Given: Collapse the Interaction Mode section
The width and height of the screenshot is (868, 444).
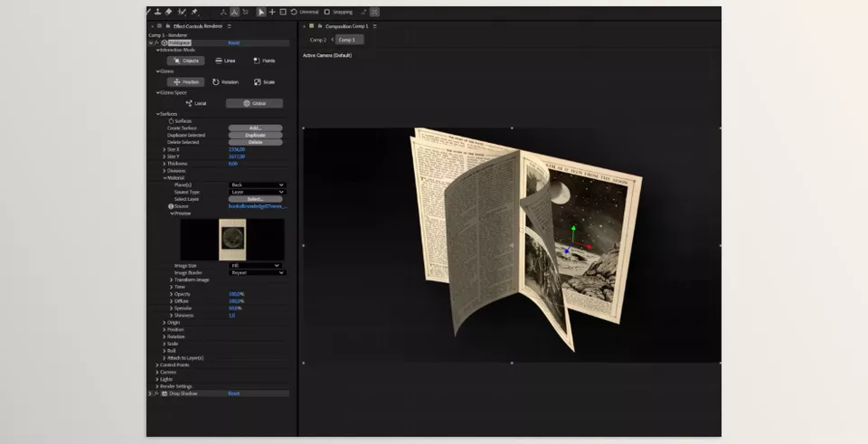Looking at the screenshot, I should (x=157, y=50).
